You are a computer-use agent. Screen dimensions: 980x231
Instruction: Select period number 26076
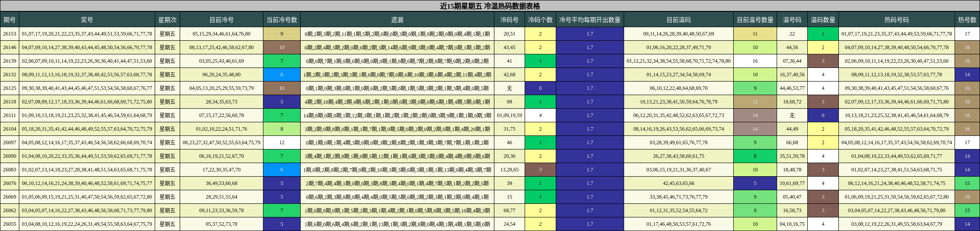pos(10,183)
